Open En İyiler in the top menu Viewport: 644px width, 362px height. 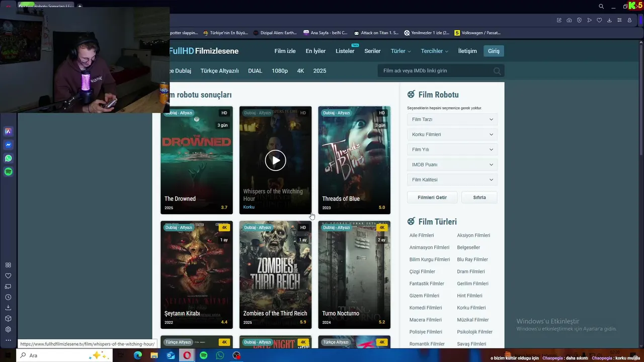click(315, 51)
